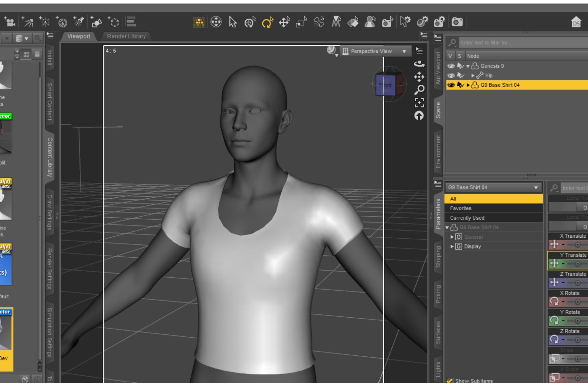Switch to the Render Library tab

[126, 36]
